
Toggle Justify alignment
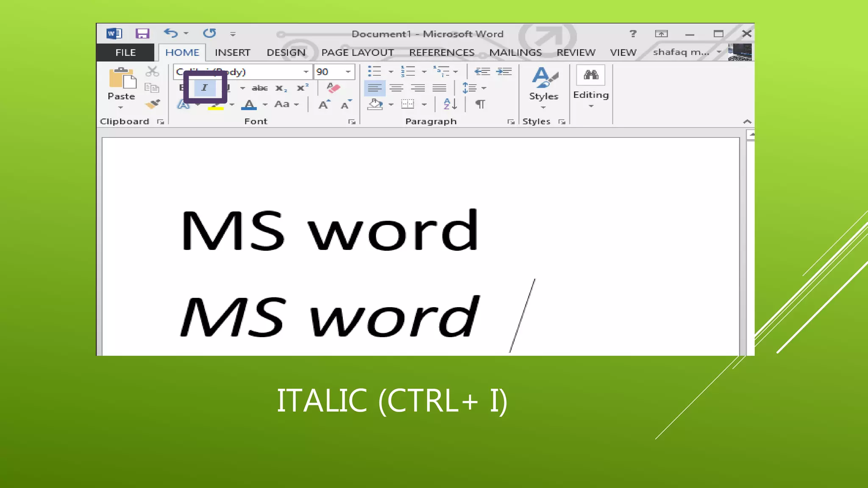440,88
